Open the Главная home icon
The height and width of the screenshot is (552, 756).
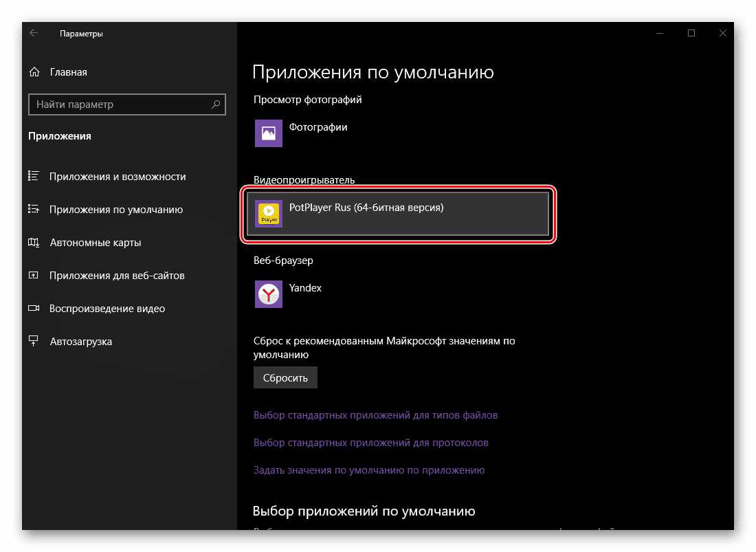[x=33, y=71]
